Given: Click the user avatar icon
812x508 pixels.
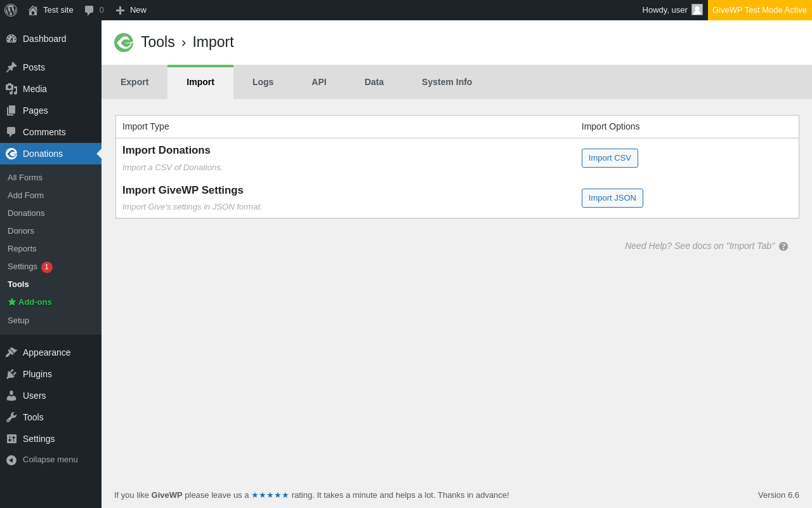Looking at the screenshot, I should coord(697,10).
